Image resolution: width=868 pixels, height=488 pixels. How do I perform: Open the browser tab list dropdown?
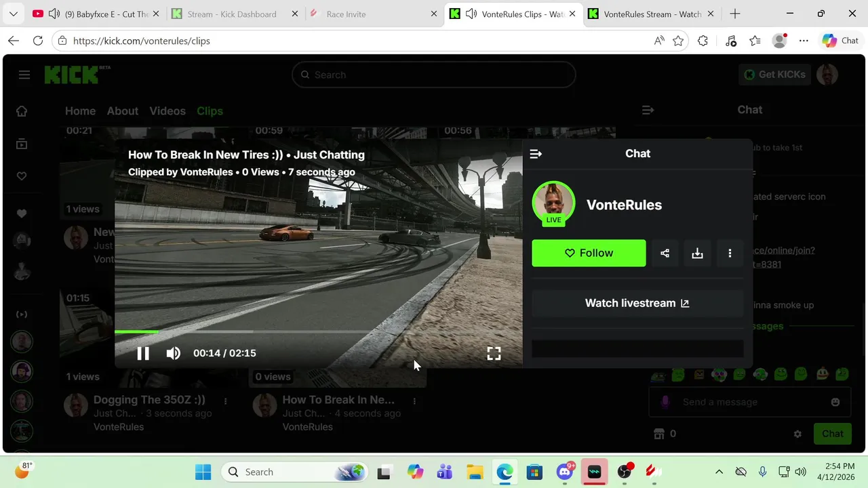point(14,14)
